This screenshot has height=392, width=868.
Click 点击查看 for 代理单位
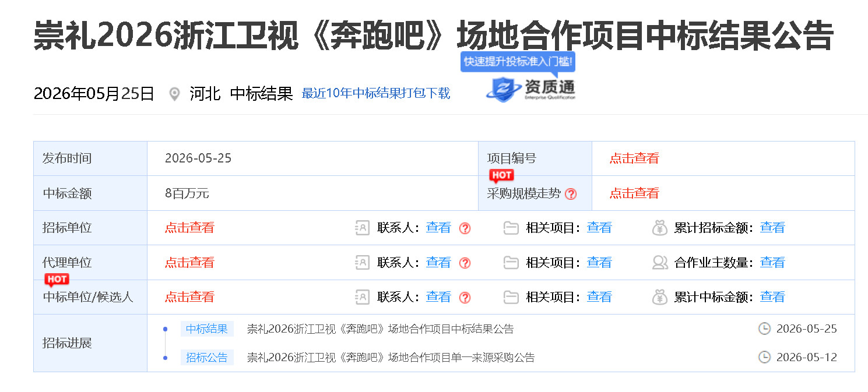tap(189, 263)
